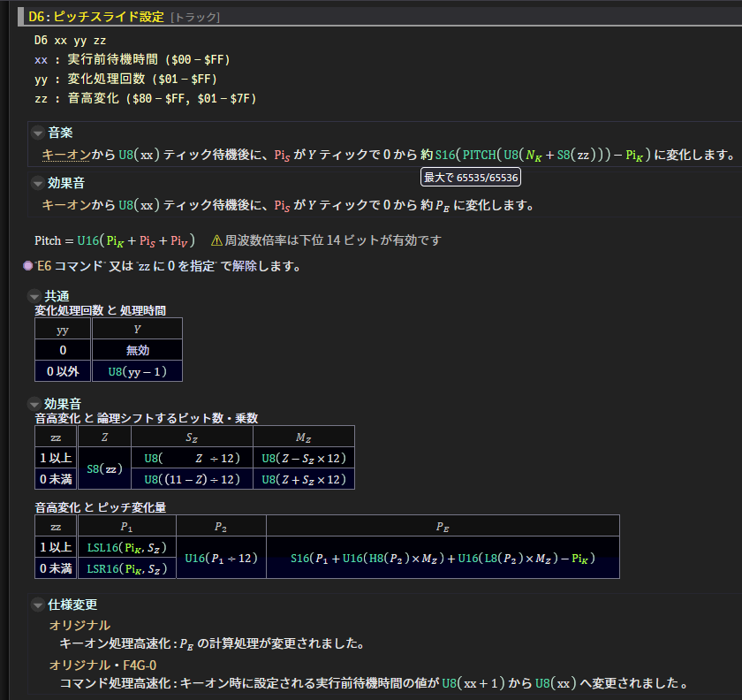Click the yellow warning triangle icon

pyautogui.click(x=216, y=240)
